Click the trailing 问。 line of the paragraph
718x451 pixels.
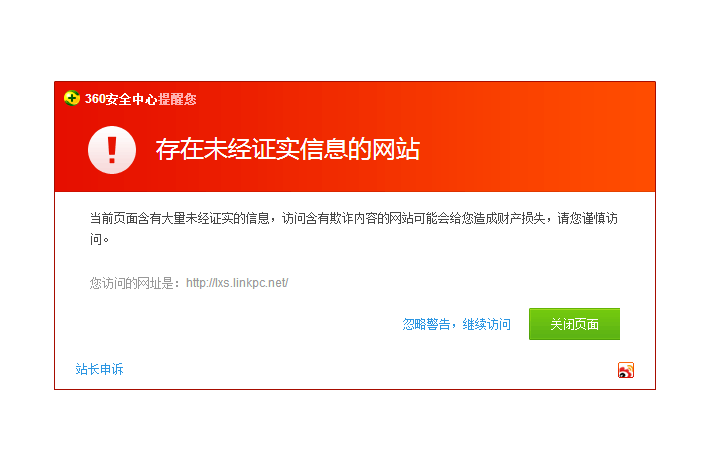tap(99, 239)
